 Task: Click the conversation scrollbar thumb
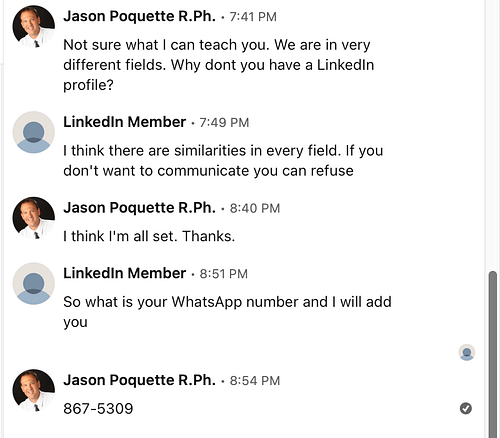493,355
